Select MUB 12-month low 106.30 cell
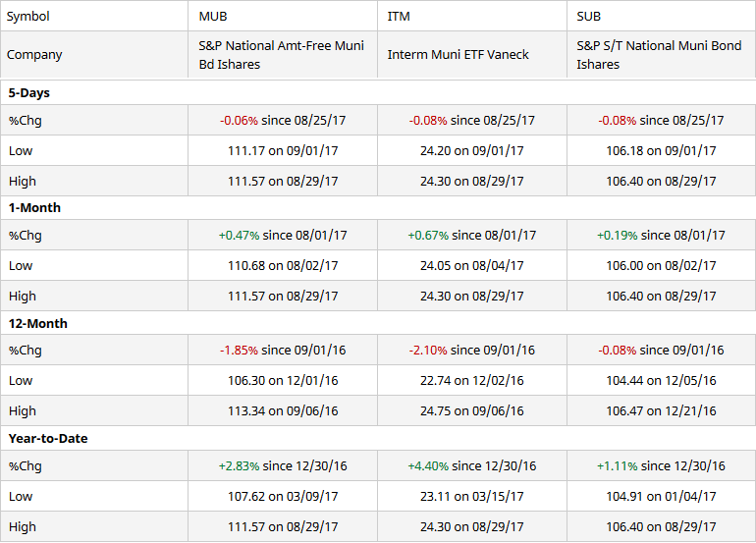 pyautogui.click(x=283, y=380)
